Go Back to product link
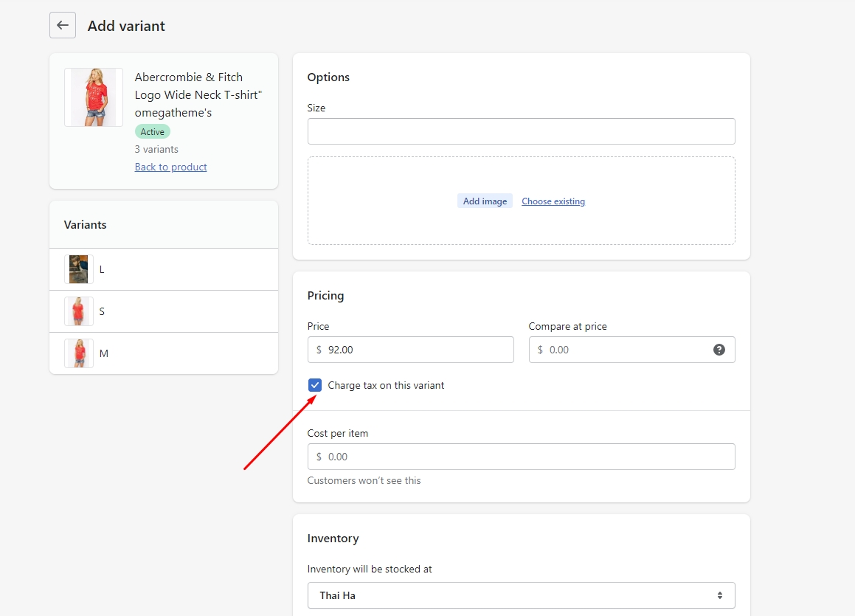This screenshot has height=616, width=855. 170,167
